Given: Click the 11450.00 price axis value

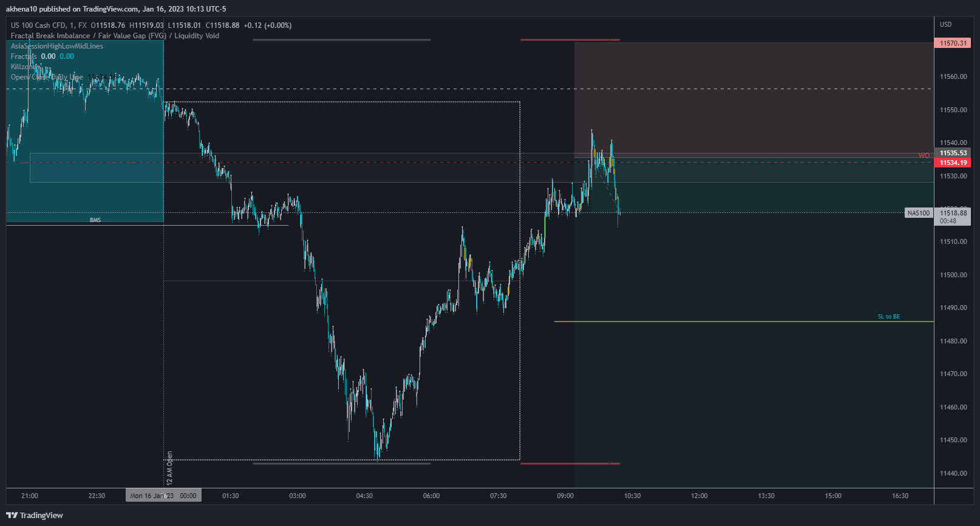Looking at the screenshot, I should point(953,440).
